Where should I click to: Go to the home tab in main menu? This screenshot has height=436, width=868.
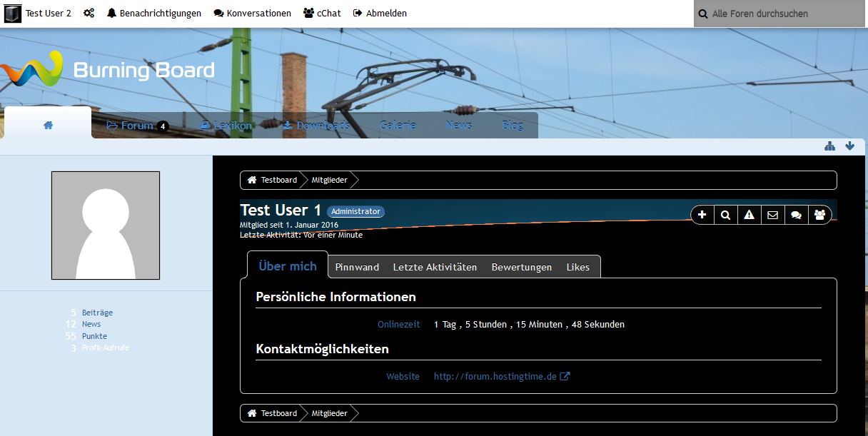tap(48, 125)
